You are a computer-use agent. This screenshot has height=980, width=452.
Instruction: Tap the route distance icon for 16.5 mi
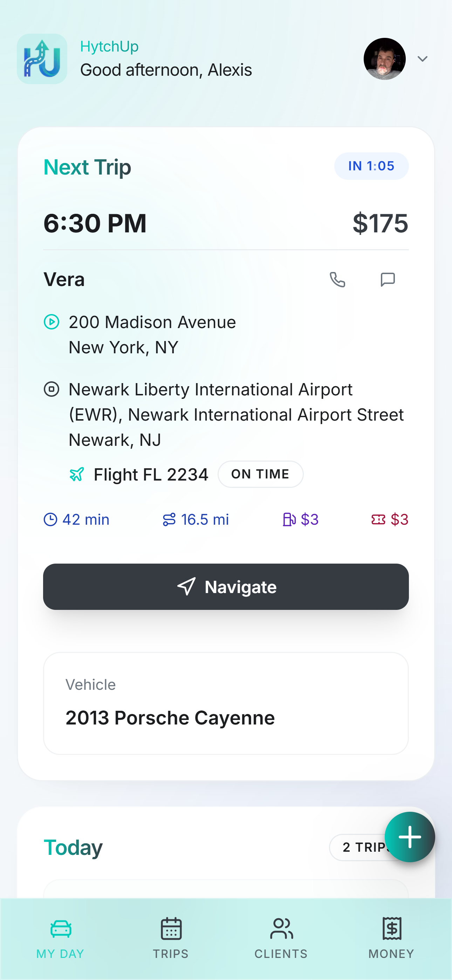coord(169,519)
